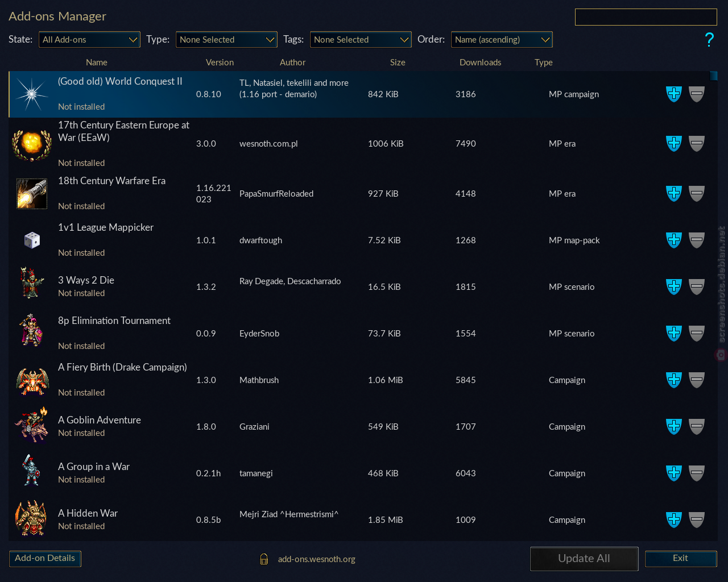This screenshot has width=728, height=582.
Task: Install A Group in a War campaign
Action: pyautogui.click(x=674, y=473)
